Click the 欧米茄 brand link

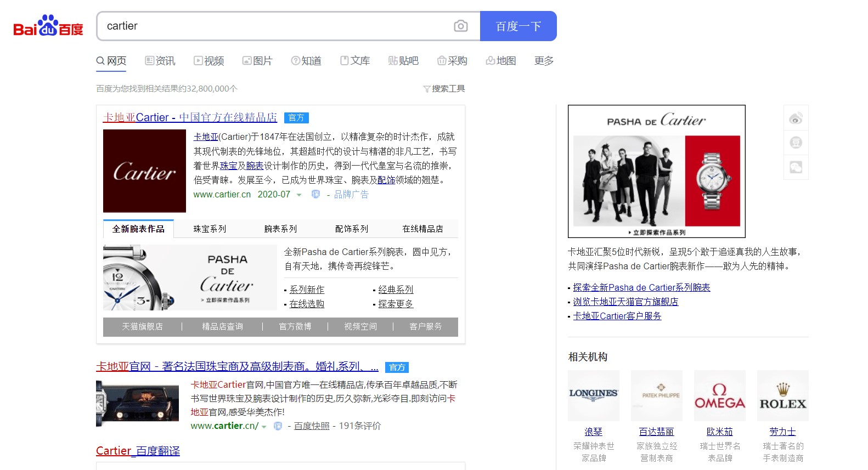coord(720,432)
